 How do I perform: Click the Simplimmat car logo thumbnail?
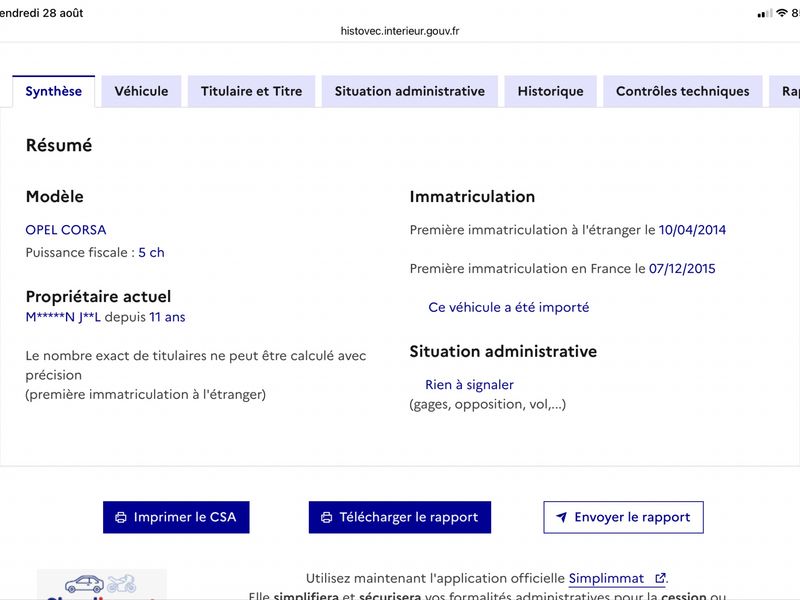(102, 585)
